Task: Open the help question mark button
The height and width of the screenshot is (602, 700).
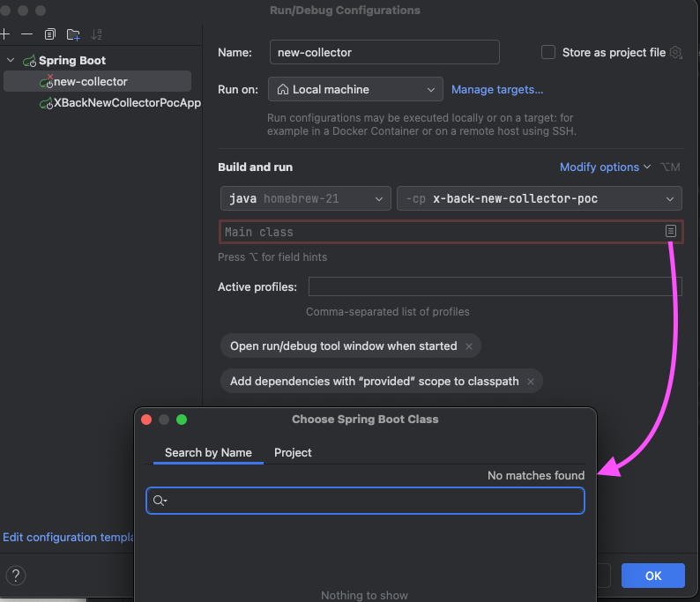Action: [x=16, y=576]
